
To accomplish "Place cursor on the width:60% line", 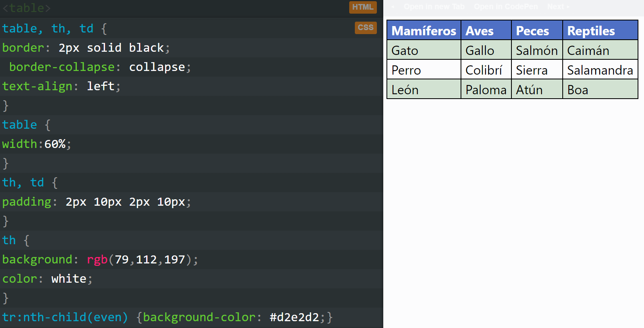I will (37, 144).
